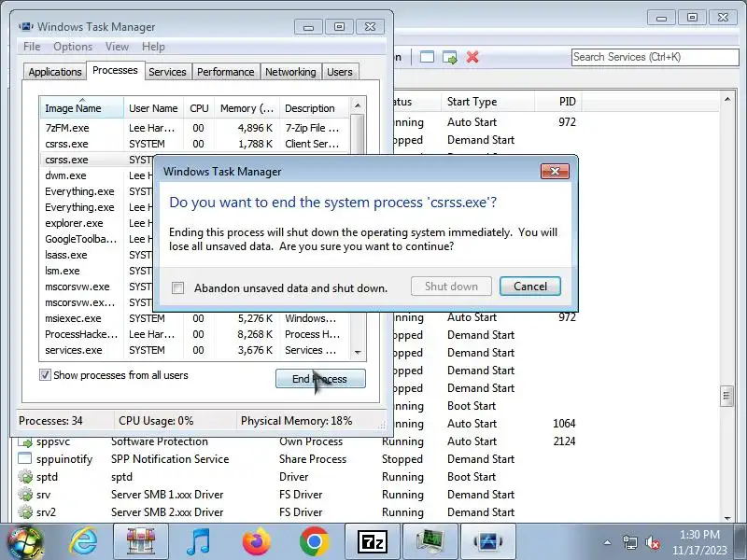Click the window toolbar icon in services window

427,57
